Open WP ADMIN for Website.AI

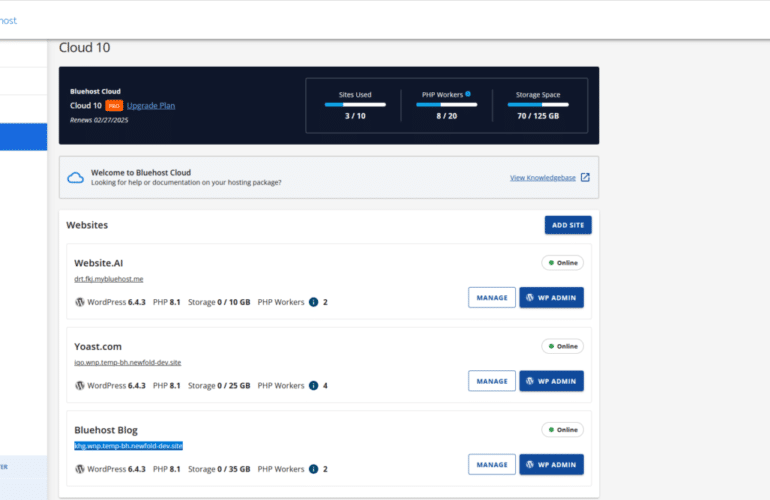pos(551,298)
